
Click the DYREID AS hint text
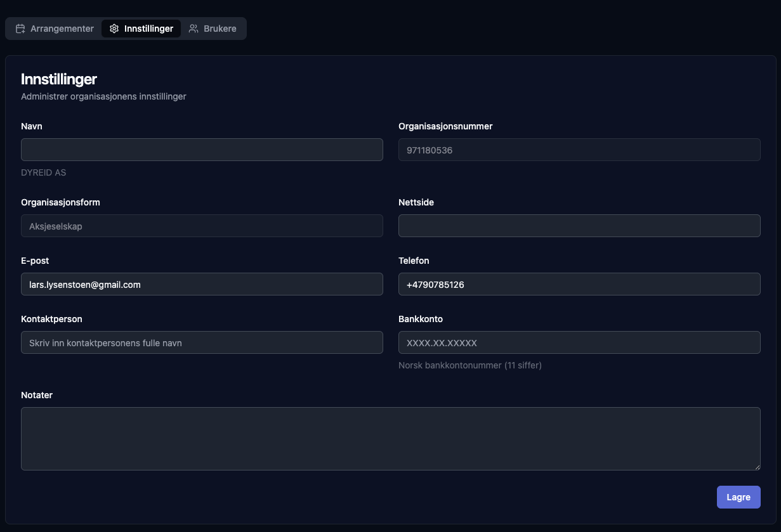(43, 172)
